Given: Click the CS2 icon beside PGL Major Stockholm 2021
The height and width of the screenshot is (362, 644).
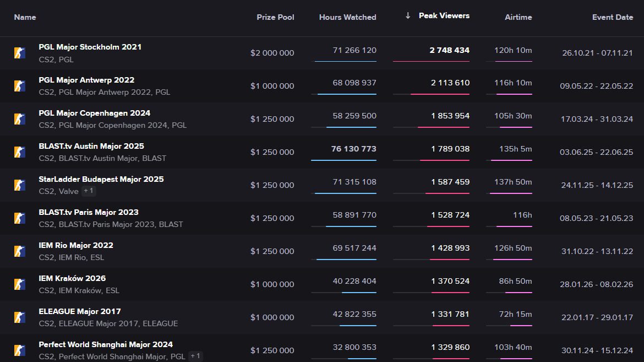Looking at the screenshot, I should coord(20,53).
